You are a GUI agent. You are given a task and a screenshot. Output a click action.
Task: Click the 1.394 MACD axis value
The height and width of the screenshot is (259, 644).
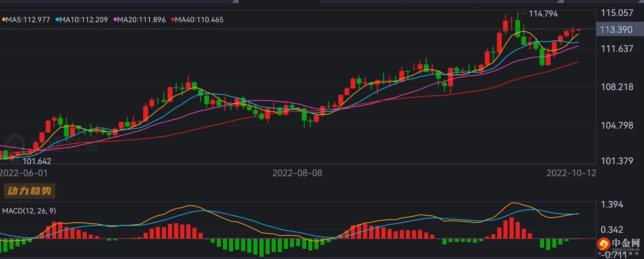(612, 204)
